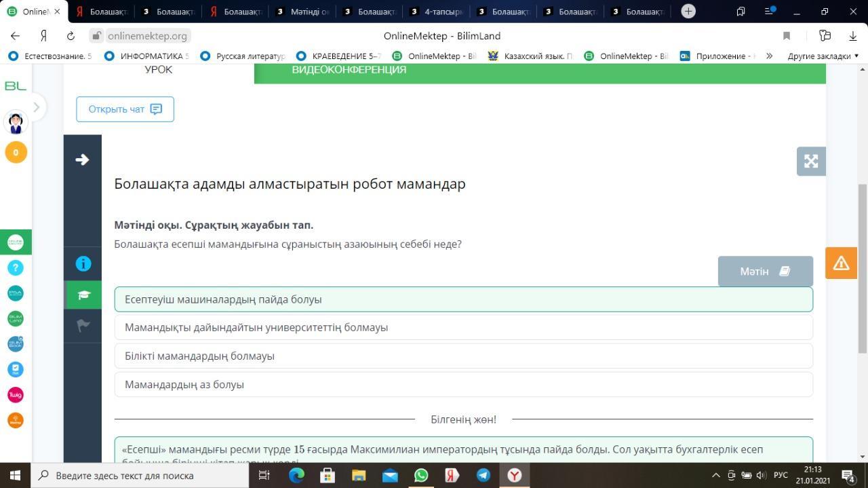
Task: Select graduation cap lesson step
Action: pyautogui.click(x=83, y=295)
